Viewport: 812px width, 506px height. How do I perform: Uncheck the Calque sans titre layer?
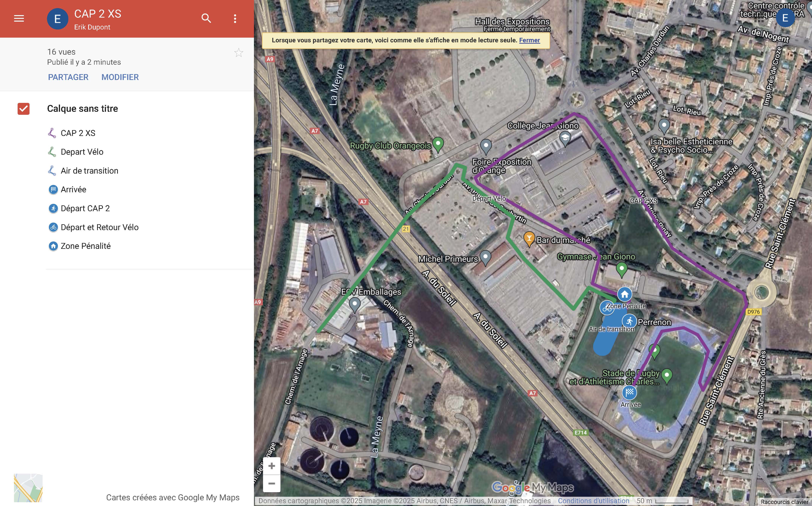coord(23,108)
